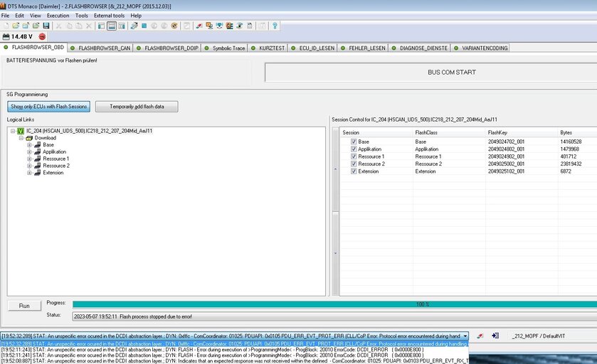Click the Save icon in toolbar

tap(46, 26)
